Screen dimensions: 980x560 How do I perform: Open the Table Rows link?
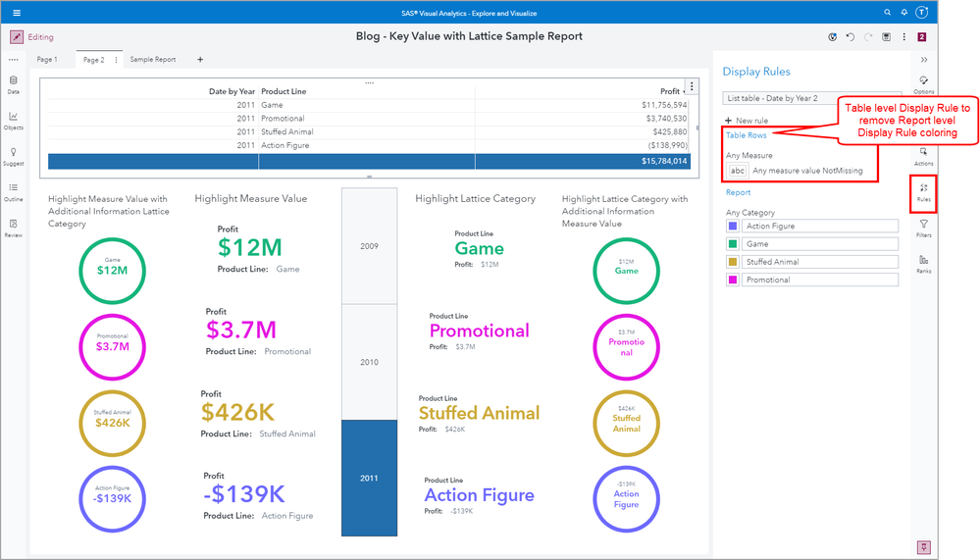[746, 135]
